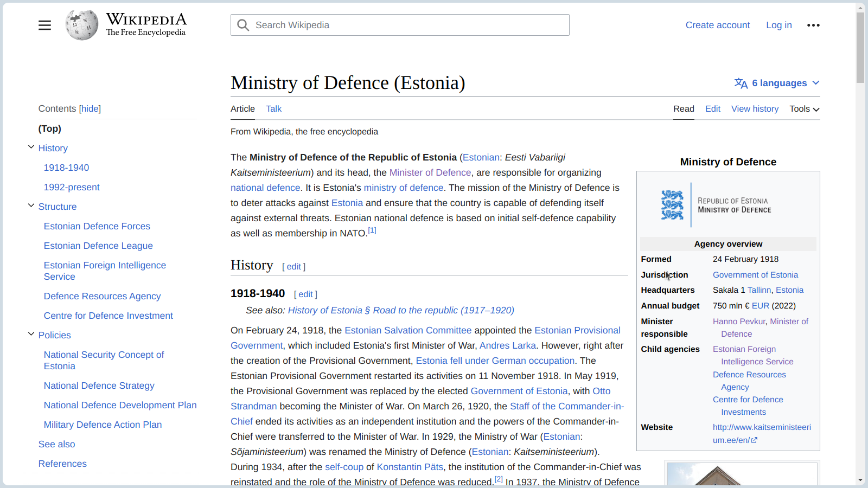Switch to the Talk tab

[274, 109]
